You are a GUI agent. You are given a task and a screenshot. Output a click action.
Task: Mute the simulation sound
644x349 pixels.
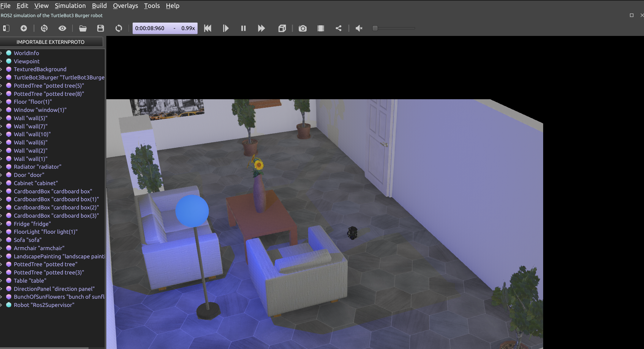[x=359, y=28]
